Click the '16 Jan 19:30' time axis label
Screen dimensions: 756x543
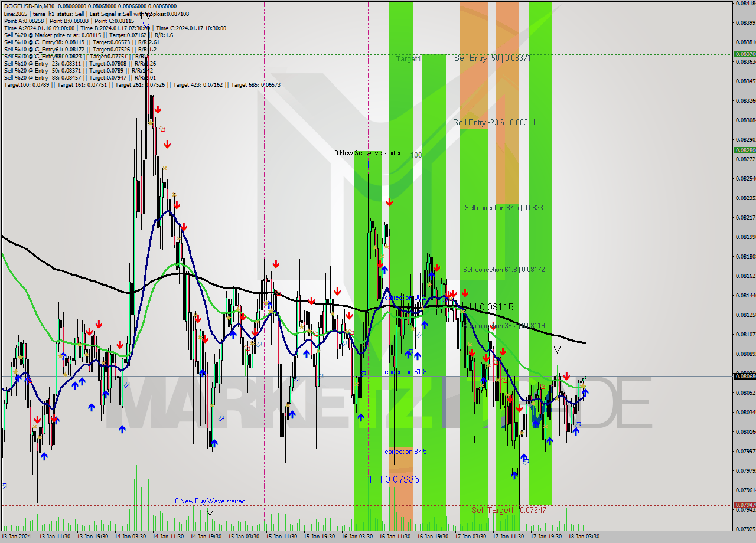click(x=432, y=537)
